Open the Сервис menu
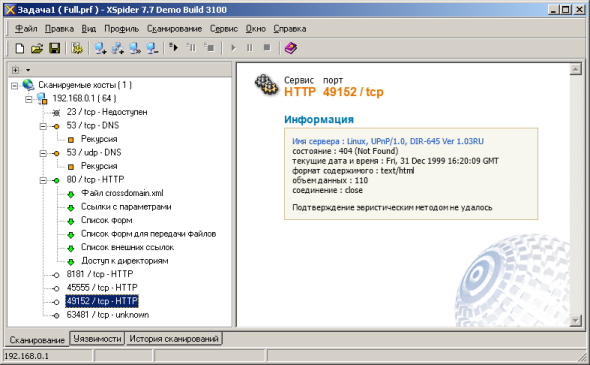590x365 pixels. coord(224,29)
